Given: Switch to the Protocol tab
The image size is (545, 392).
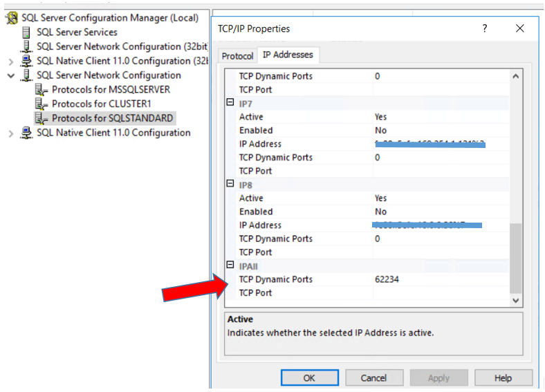Looking at the screenshot, I should click(x=238, y=56).
